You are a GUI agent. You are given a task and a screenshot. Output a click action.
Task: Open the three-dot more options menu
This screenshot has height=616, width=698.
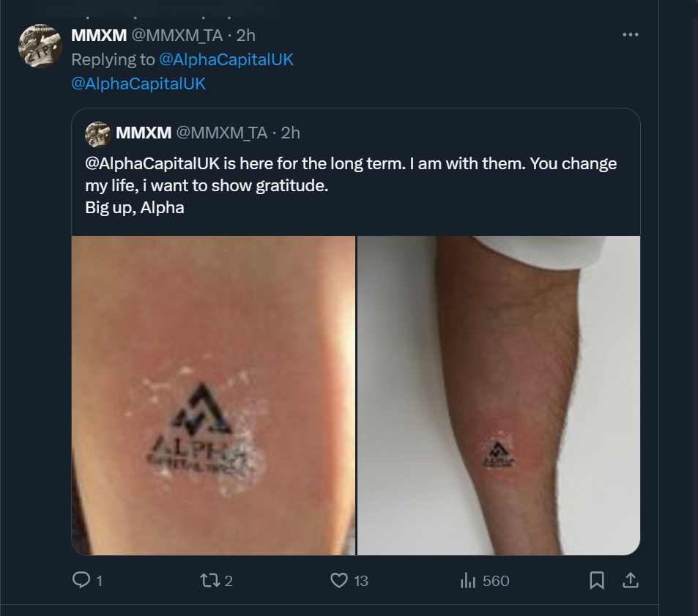(630, 34)
